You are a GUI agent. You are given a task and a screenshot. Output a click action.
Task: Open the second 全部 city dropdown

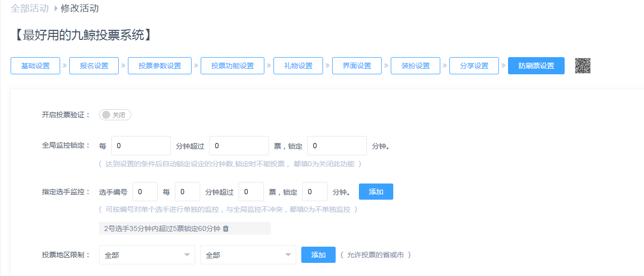pos(248,255)
